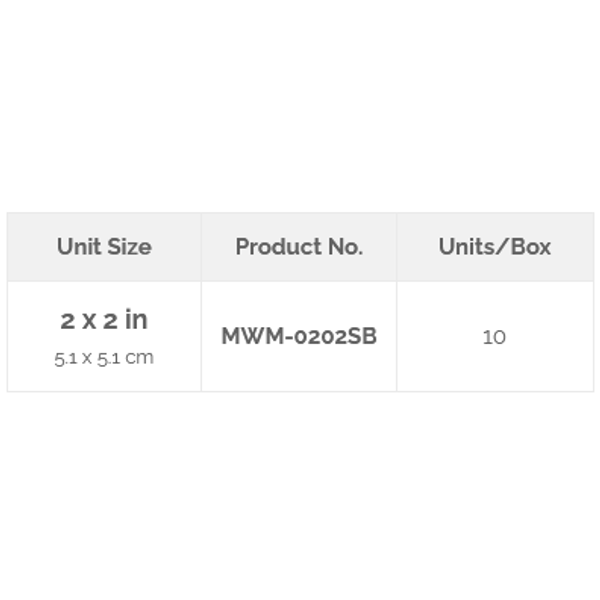Click the hyphen in MWM-0202SB
The height and width of the screenshot is (600, 600).
[x=290, y=337]
